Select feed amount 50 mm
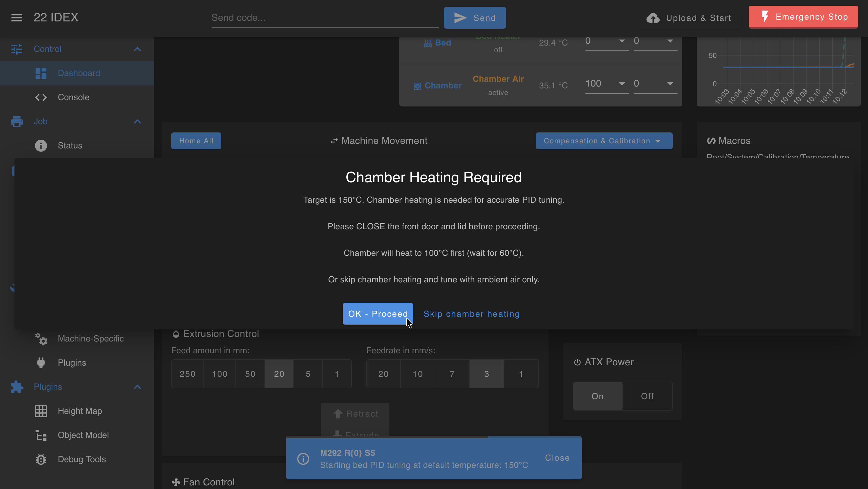The height and width of the screenshot is (489, 868). [250, 374]
